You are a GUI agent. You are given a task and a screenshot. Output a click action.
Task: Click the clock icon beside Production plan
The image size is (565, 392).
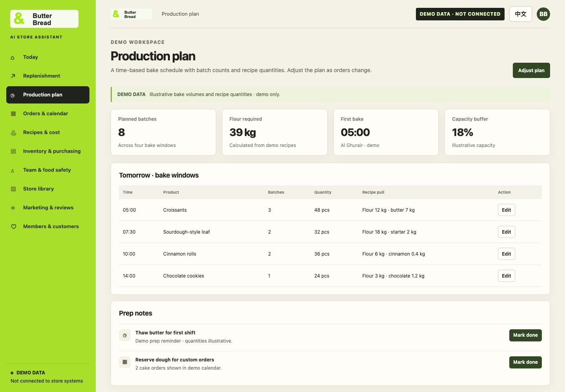coord(13,95)
